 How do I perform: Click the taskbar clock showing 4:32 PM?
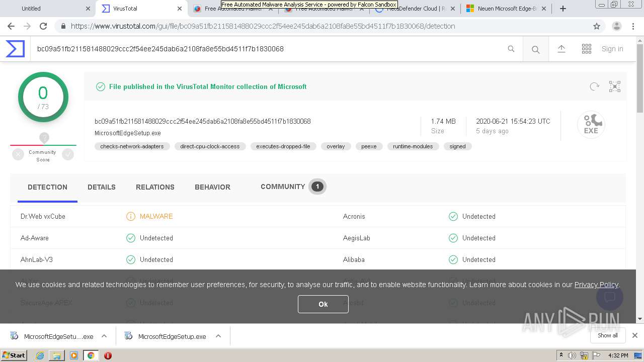[618, 355]
